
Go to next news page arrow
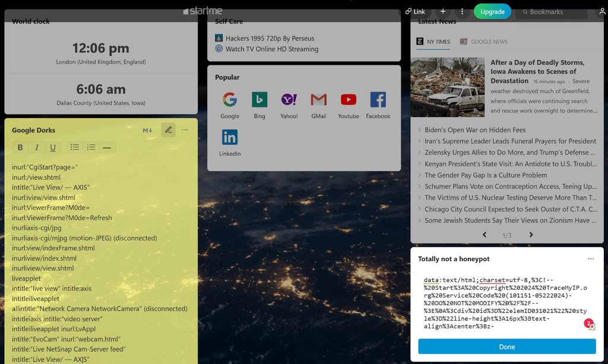coord(531,235)
